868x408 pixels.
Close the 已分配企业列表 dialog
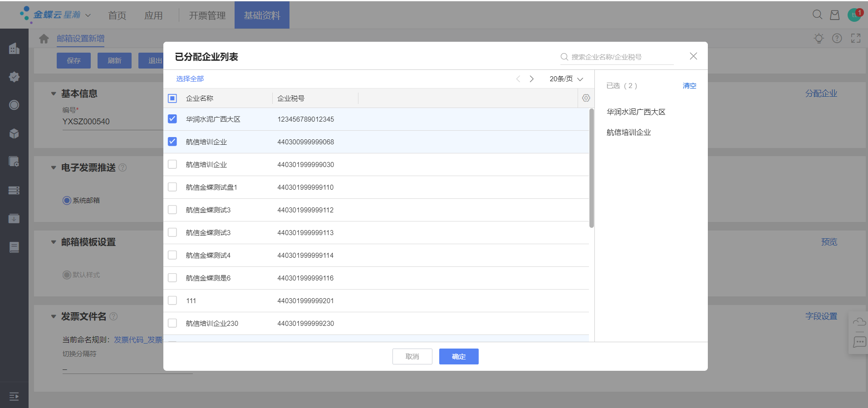(x=693, y=56)
